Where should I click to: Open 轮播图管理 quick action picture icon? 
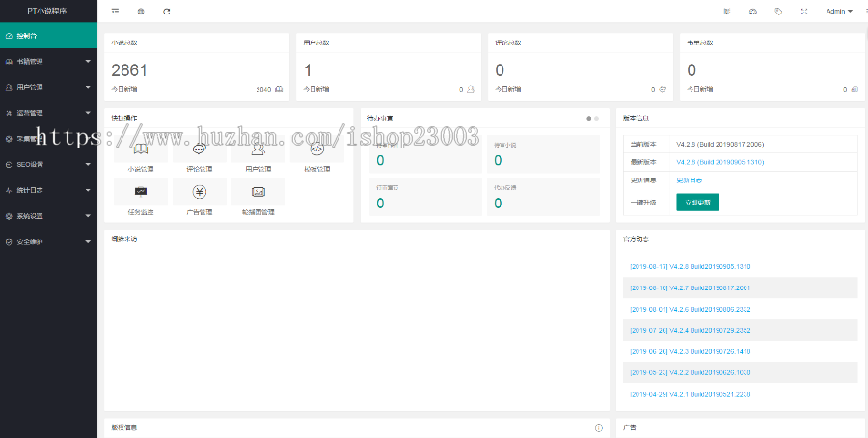tap(258, 192)
